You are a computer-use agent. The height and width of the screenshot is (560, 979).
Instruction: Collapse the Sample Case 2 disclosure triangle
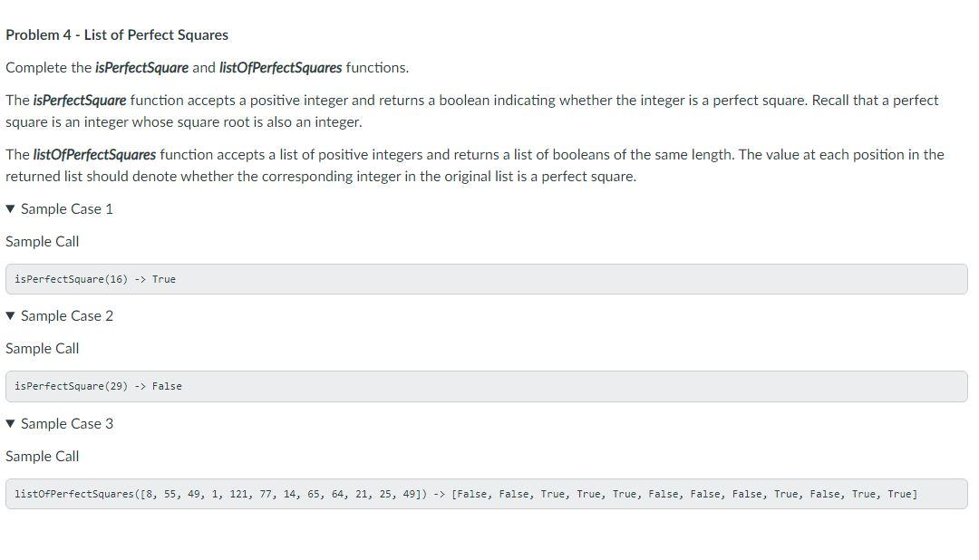click(x=10, y=316)
